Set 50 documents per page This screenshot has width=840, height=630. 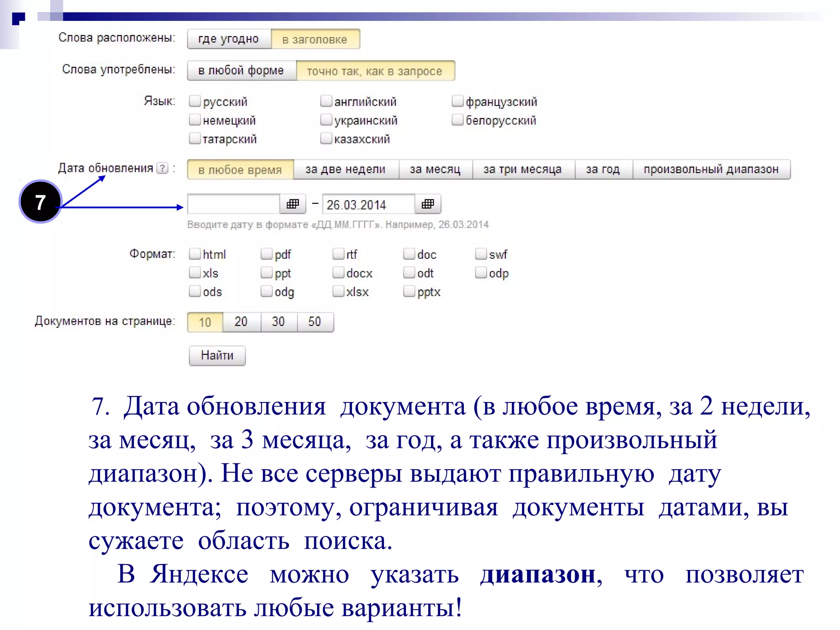click(315, 322)
